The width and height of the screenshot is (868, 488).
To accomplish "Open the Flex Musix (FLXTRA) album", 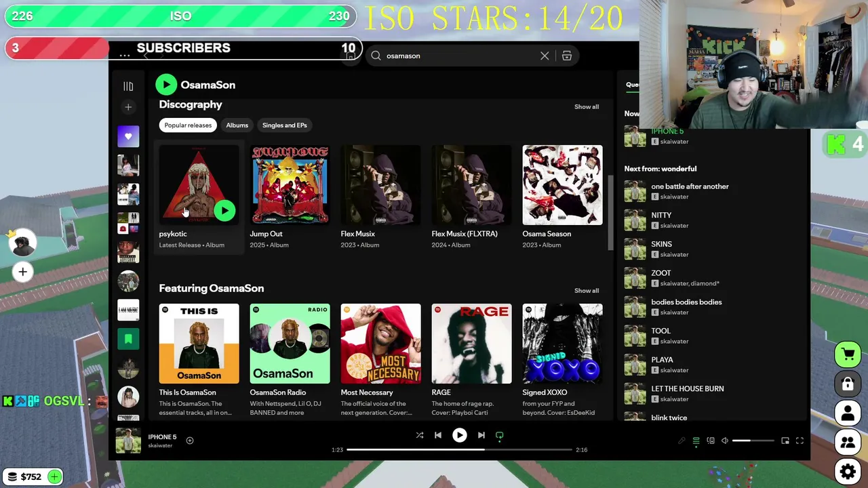I will pos(471,184).
